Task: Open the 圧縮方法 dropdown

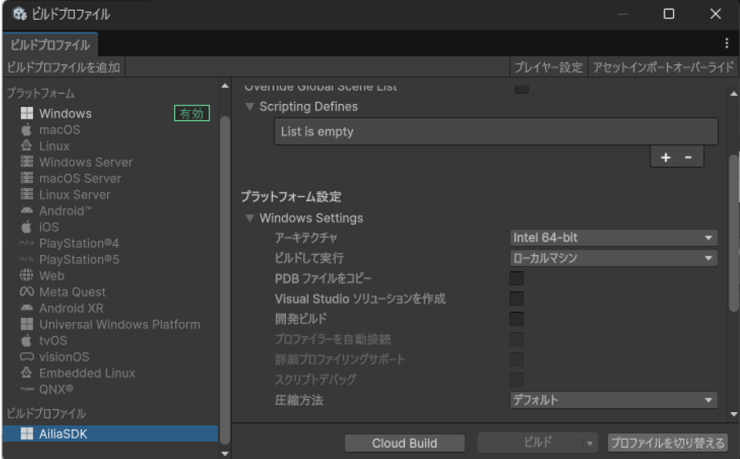Action: (614, 401)
